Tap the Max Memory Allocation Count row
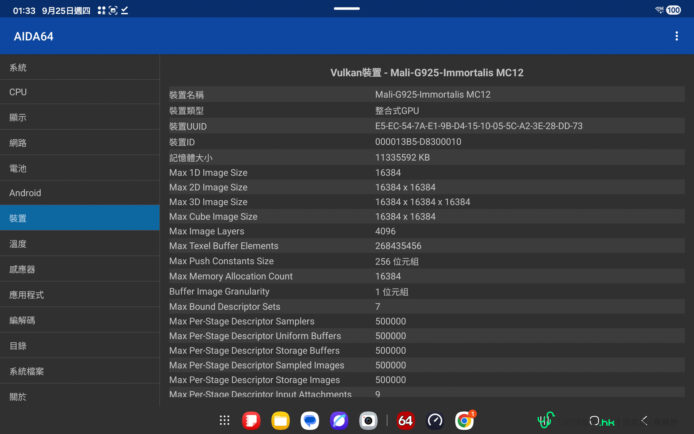Screen dimensions: 694x434 coord(426,276)
